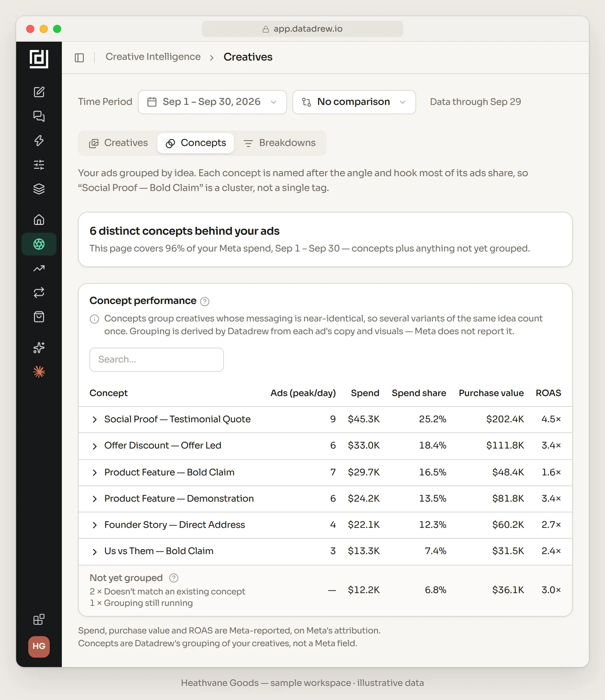The width and height of the screenshot is (605, 700).
Task: Click the help icon next to Concept performance
Action: (x=205, y=301)
